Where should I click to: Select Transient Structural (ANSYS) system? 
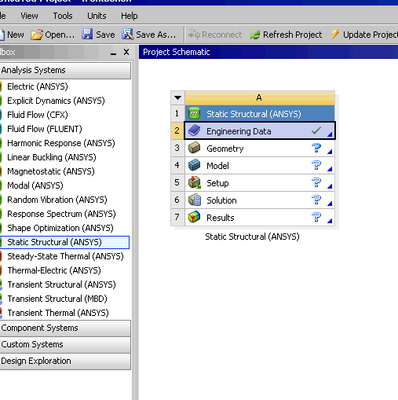[x=62, y=285]
